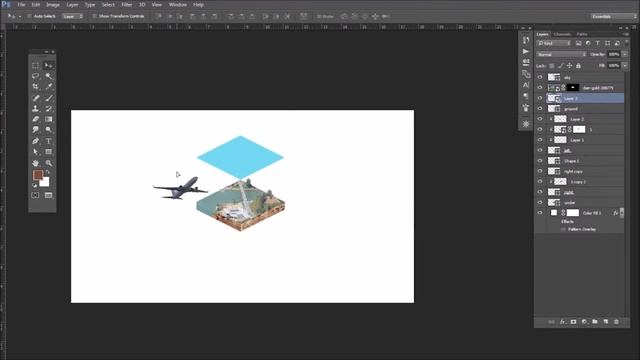Hide the Layer 2 layer

pos(540,119)
